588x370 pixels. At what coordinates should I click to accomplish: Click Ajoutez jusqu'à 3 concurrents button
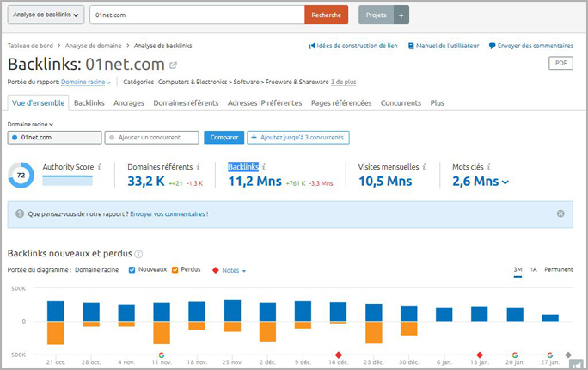coord(298,138)
